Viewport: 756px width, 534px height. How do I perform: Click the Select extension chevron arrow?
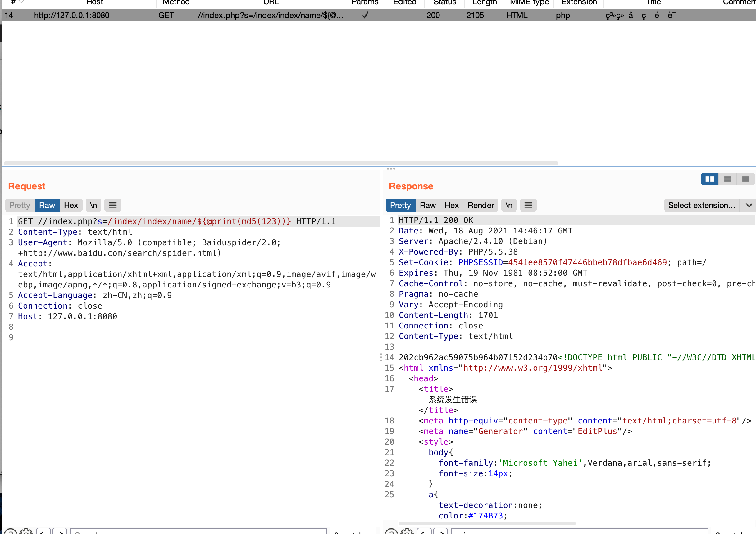coord(749,205)
